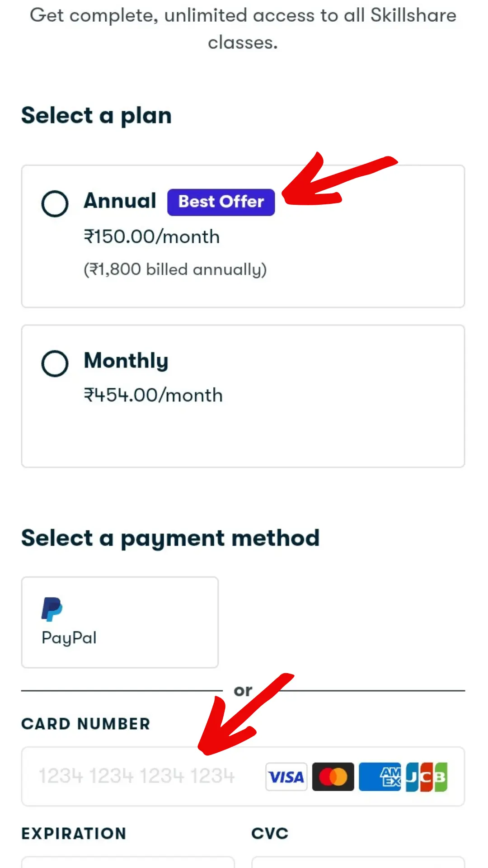Click the ₹454.00/month price text

(x=153, y=395)
